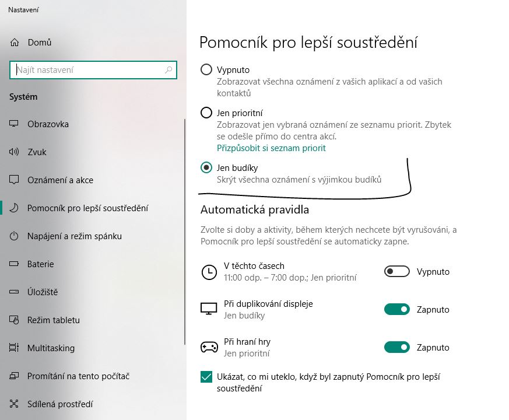
Task: Select the Jen budíky radio button
Action: pos(206,168)
